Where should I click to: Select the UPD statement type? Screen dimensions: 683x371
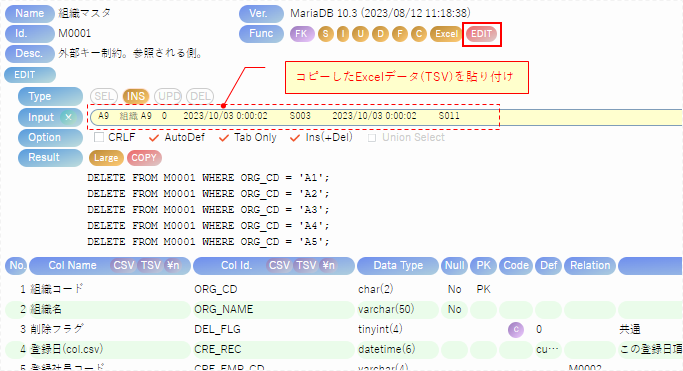click(169, 96)
